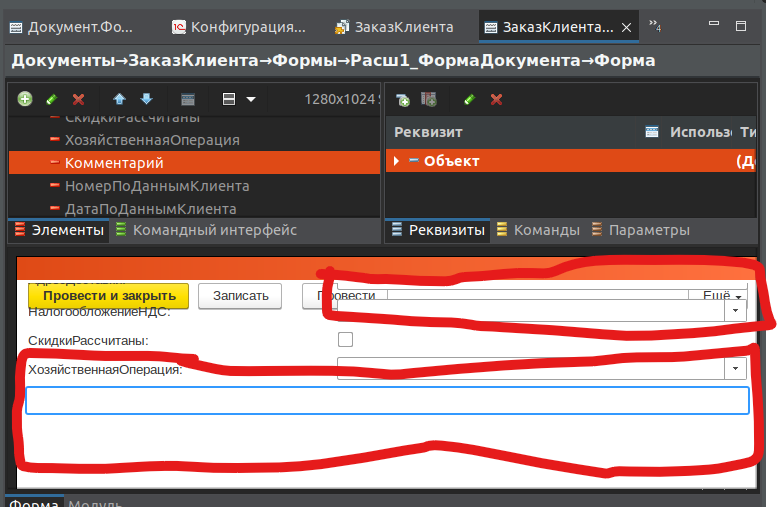The height and width of the screenshot is (507, 779).
Task: Click the Провести и закрыть button
Action: [x=109, y=295]
